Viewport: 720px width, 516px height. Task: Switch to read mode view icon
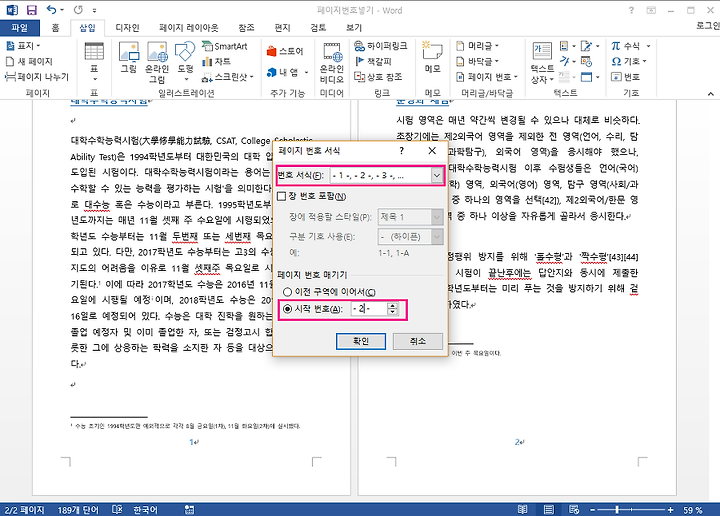[523, 510]
